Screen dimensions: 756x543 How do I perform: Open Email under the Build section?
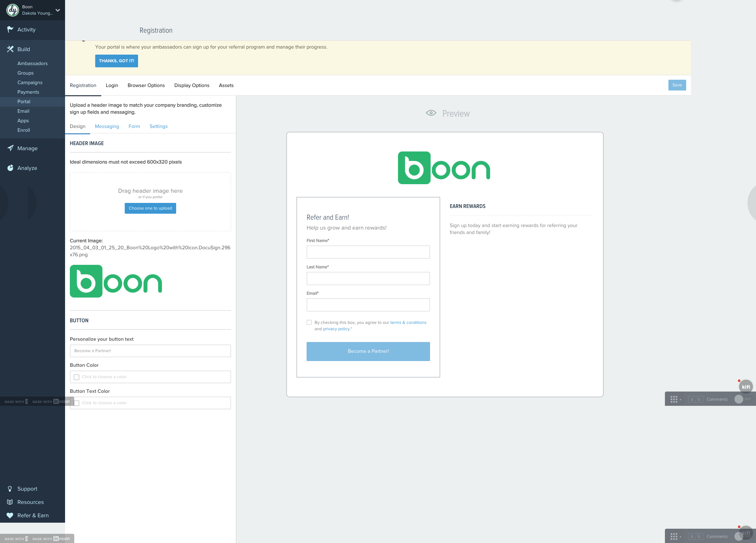pyautogui.click(x=23, y=111)
